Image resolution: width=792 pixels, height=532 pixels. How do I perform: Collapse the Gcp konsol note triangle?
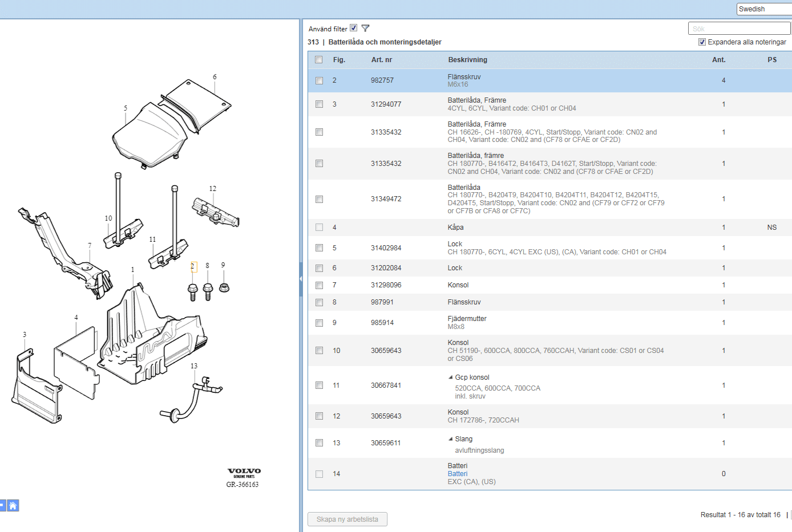pos(450,377)
